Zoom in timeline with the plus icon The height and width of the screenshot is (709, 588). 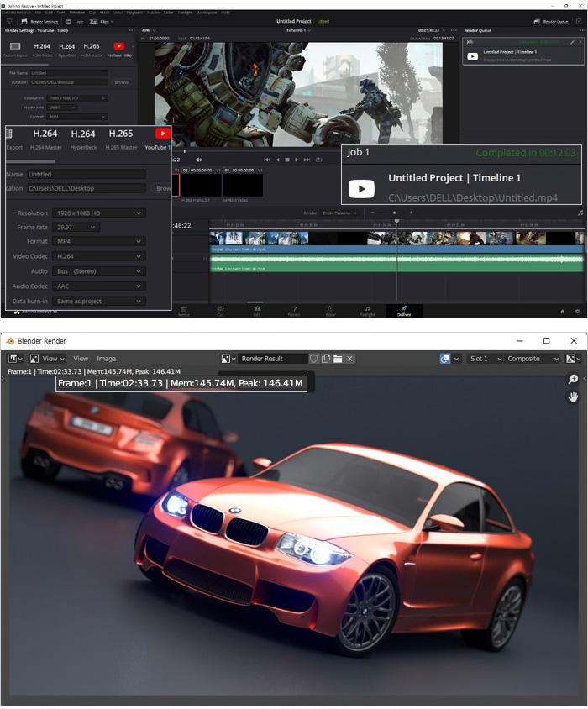coord(411,213)
